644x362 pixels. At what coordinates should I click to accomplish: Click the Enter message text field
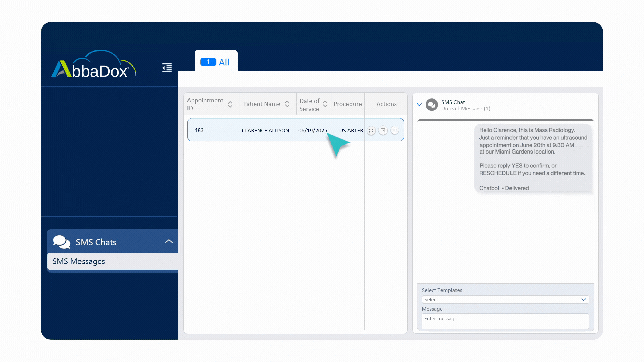click(505, 321)
